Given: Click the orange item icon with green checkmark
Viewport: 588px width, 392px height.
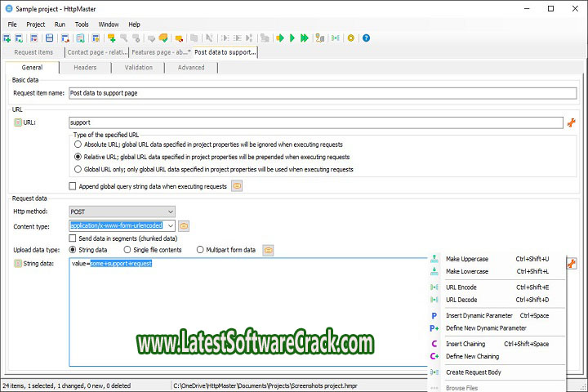Looking at the screenshot, I should (163, 38).
